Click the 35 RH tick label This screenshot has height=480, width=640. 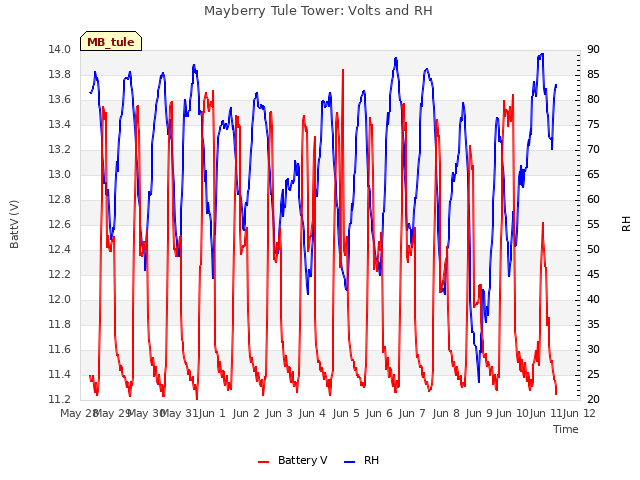pos(593,324)
